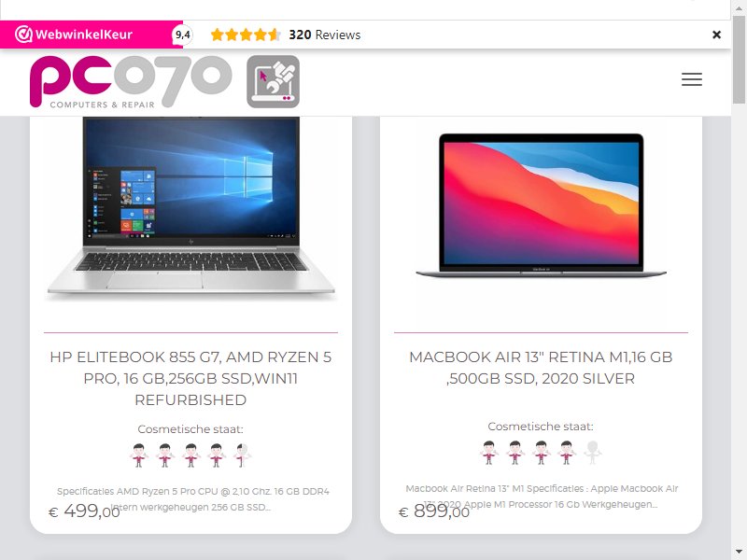Click the WebwinkelKeur checkmark badge icon
The width and height of the screenshot is (747, 560).
[22, 35]
